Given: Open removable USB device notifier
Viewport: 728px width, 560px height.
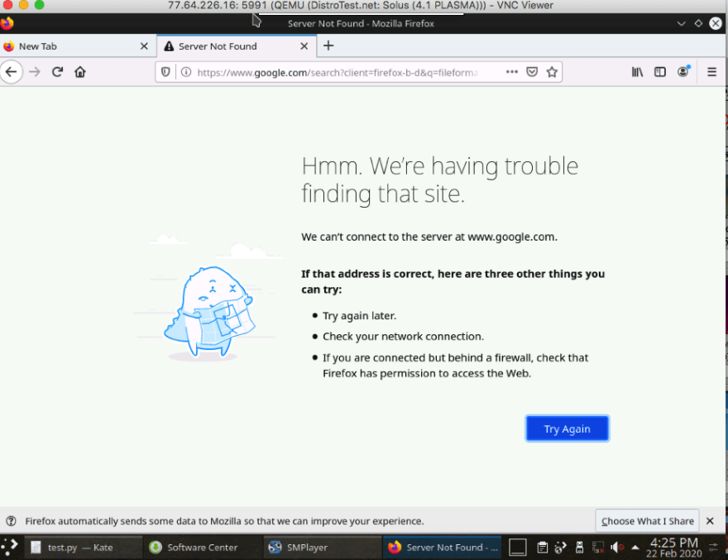Looking at the screenshot, I should [579, 548].
